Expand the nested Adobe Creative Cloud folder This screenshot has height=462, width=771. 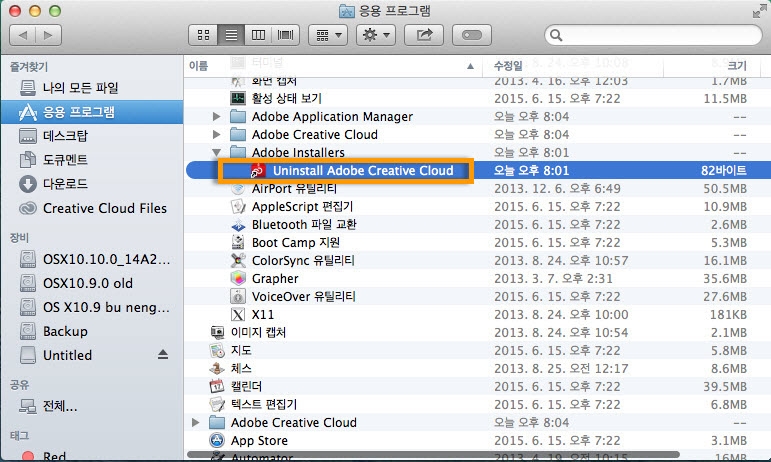(x=216, y=134)
